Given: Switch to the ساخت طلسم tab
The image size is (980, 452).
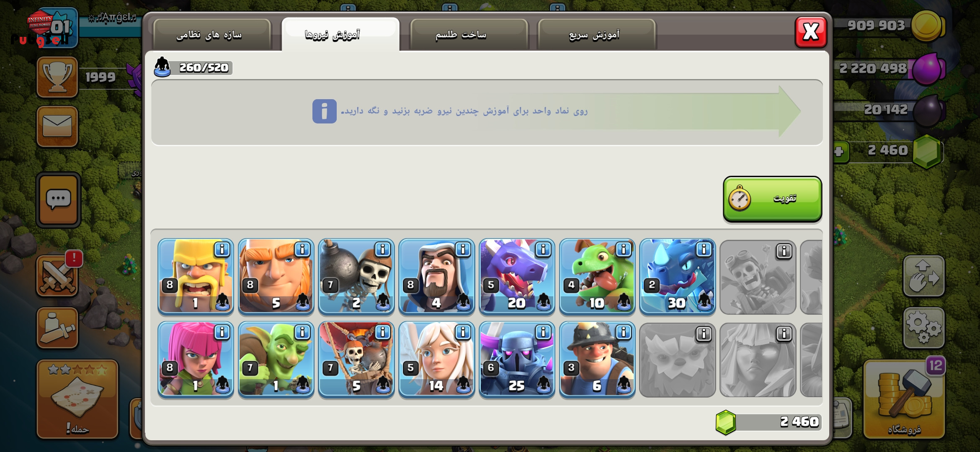Looking at the screenshot, I should click(x=469, y=35).
